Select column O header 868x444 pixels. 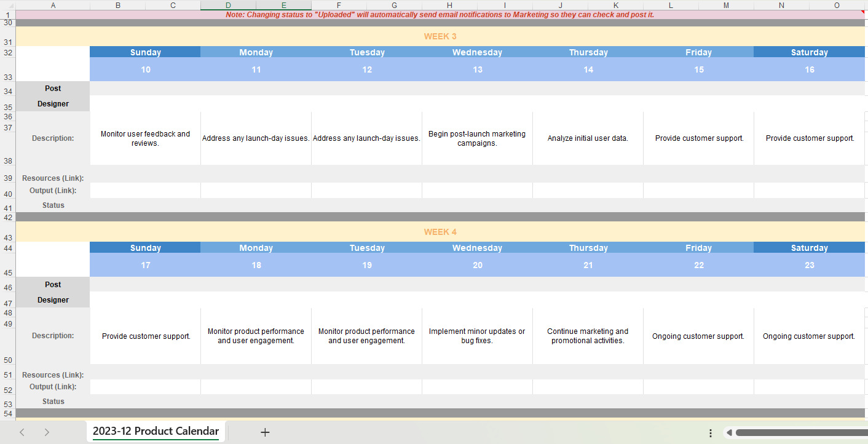click(x=837, y=5)
